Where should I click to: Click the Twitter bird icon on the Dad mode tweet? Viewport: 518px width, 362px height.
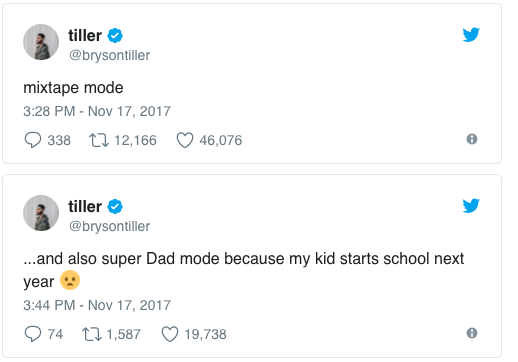pyautogui.click(x=471, y=205)
